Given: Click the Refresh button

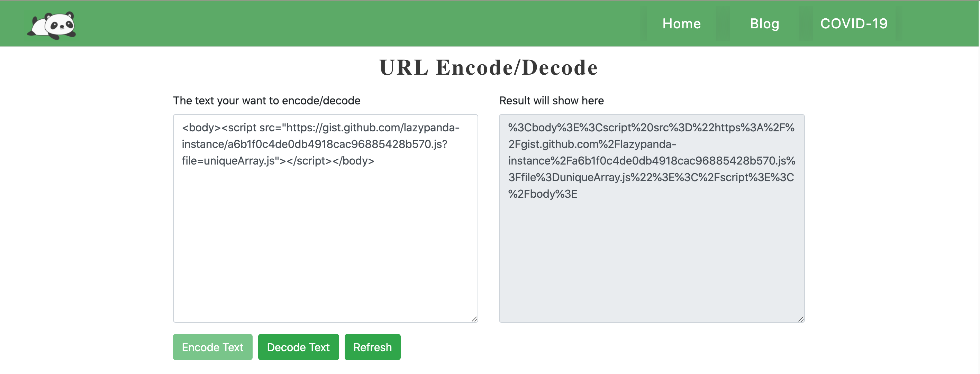Looking at the screenshot, I should click(x=372, y=347).
